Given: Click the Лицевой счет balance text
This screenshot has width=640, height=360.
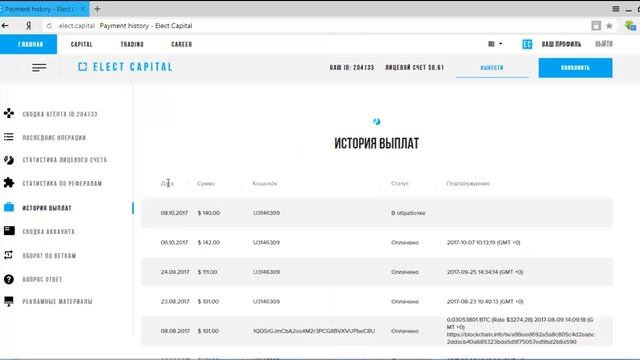Looking at the screenshot, I should click(x=414, y=68).
